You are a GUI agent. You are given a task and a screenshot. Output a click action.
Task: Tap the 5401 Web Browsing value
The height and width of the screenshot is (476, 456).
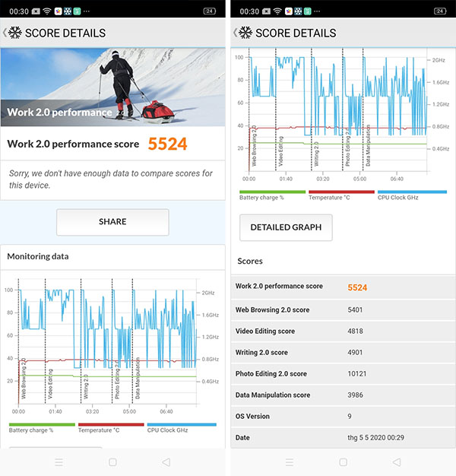355,310
